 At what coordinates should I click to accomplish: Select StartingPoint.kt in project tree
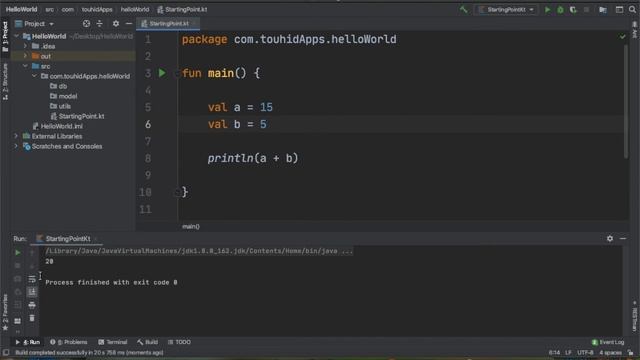point(77,116)
